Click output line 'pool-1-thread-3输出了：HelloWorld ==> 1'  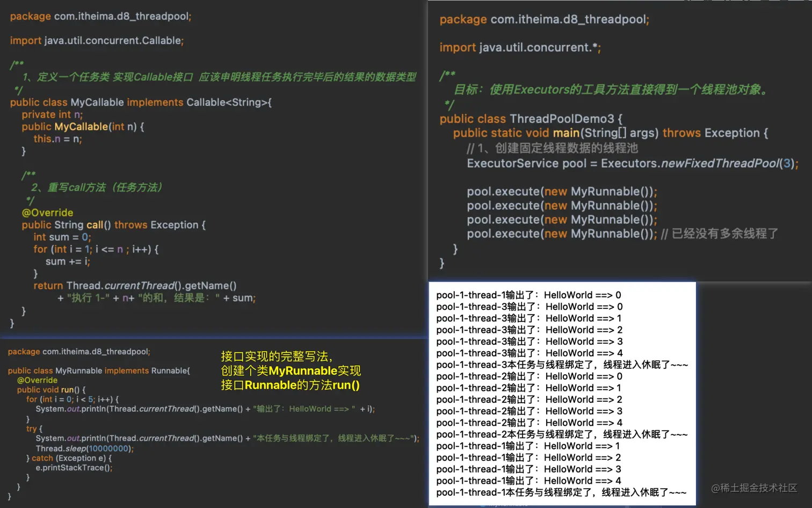pos(529,318)
